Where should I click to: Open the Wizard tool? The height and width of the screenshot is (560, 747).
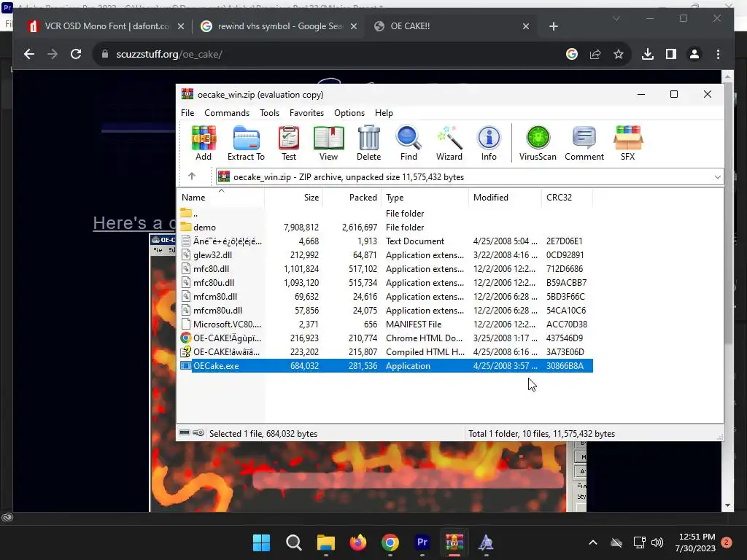(x=449, y=143)
